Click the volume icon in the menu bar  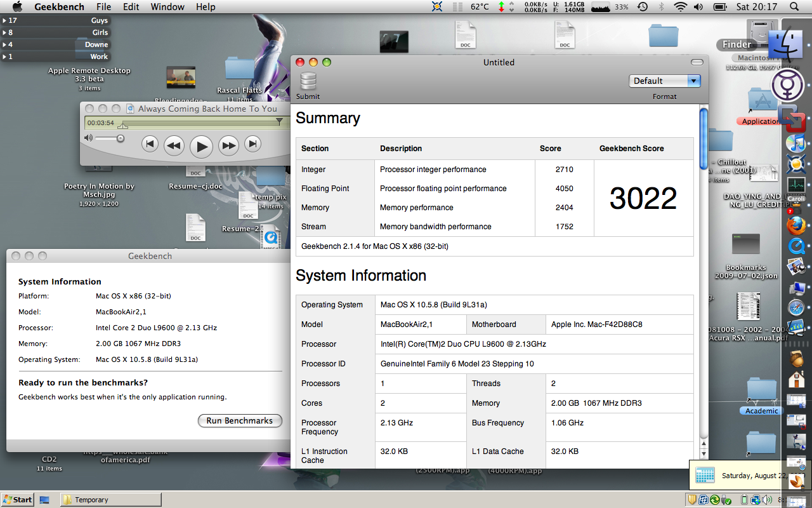point(698,6)
